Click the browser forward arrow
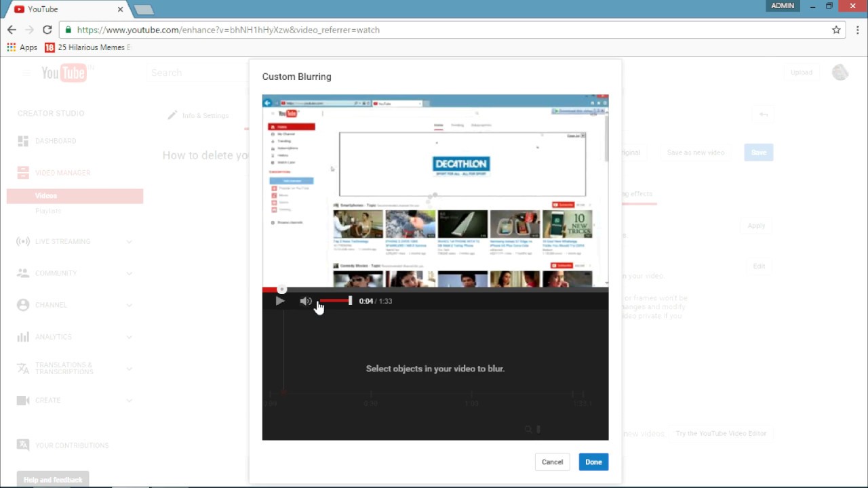Viewport: 868px width, 488px height. coord(29,30)
